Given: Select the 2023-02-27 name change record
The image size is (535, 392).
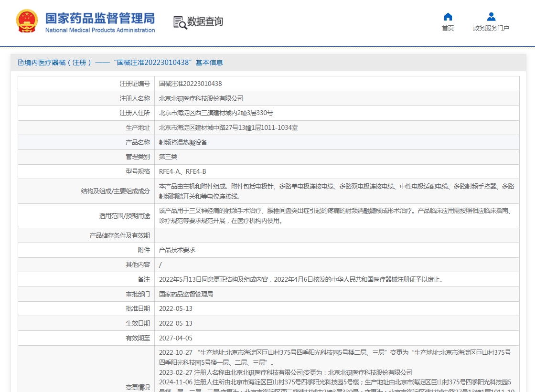Looking at the screenshot, I should (286, 372).
